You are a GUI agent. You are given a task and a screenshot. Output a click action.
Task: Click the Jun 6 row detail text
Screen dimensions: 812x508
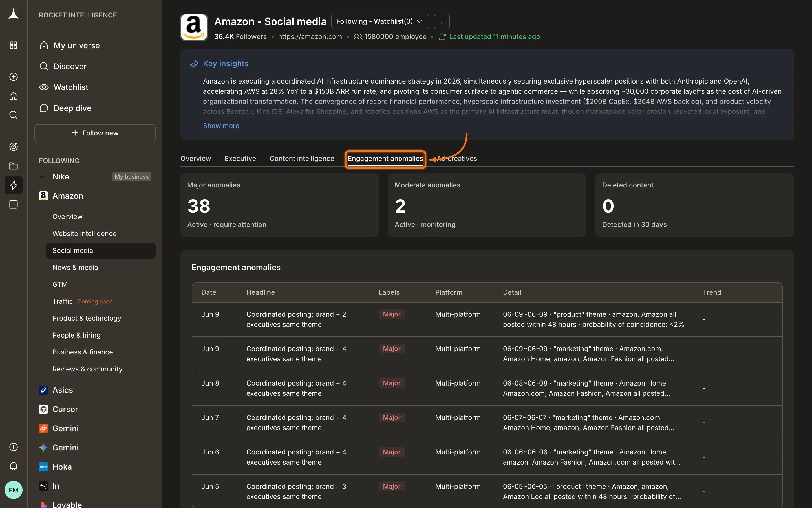click(592, 457)
